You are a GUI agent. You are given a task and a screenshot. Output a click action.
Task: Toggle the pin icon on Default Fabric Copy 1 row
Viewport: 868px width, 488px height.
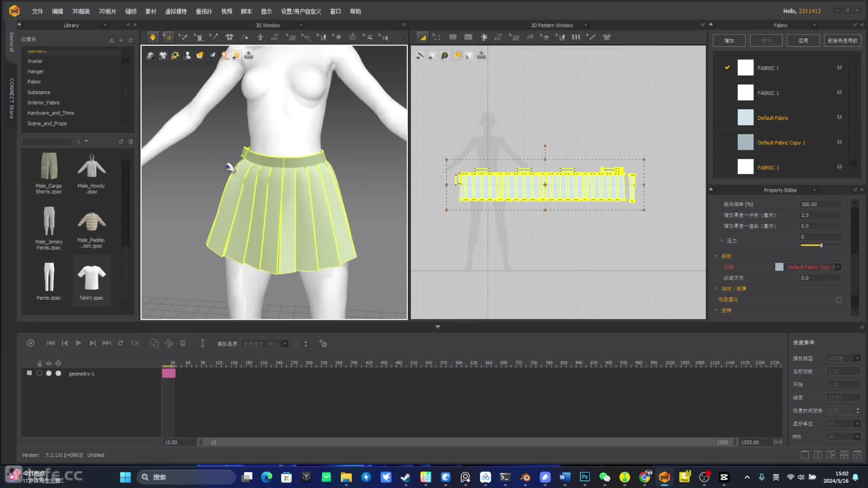(x=840, y=142)
